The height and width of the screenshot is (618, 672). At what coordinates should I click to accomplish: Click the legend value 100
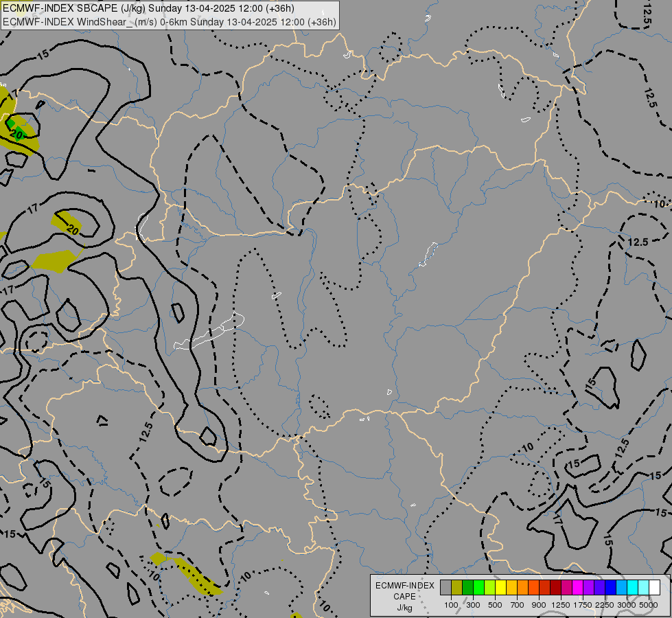[451, 605]
